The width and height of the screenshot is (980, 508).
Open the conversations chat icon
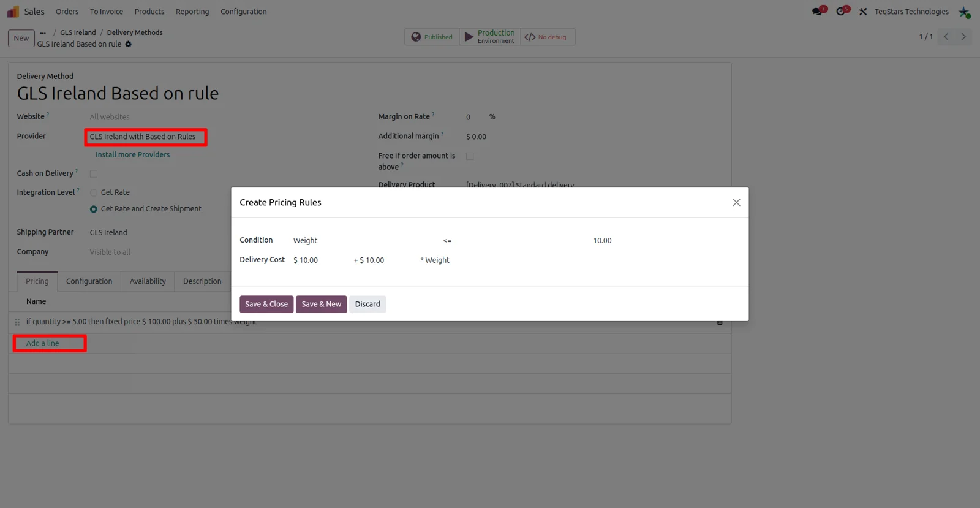coord(818,11)
